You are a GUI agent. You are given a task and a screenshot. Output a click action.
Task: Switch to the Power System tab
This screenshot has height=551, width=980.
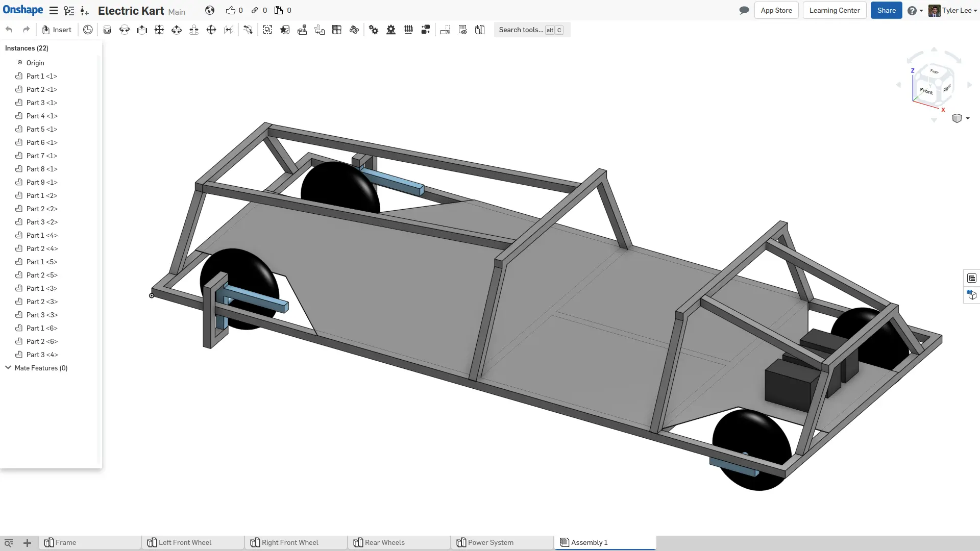(490, 542)
